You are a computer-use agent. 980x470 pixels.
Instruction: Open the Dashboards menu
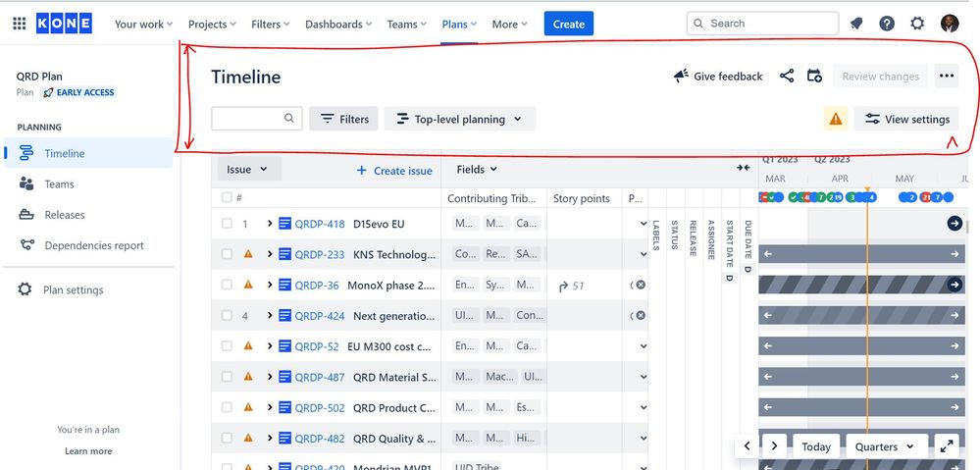(338, 24)
